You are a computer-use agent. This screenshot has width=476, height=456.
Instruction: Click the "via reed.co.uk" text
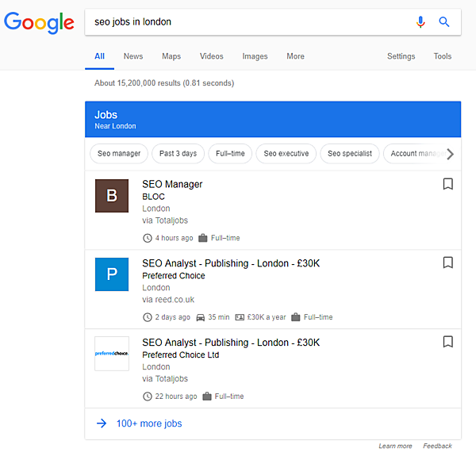pos(168,300)
